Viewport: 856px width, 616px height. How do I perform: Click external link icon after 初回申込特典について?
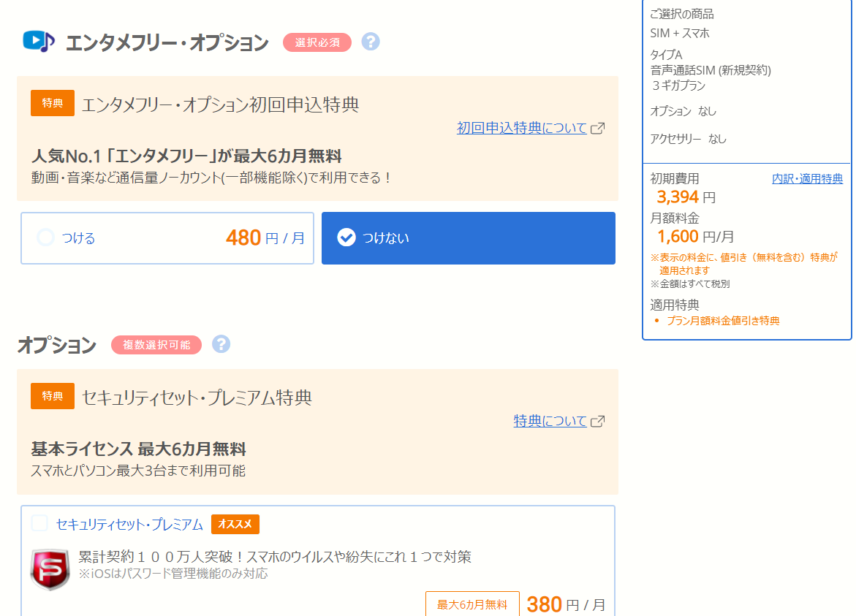pos(598,128)
